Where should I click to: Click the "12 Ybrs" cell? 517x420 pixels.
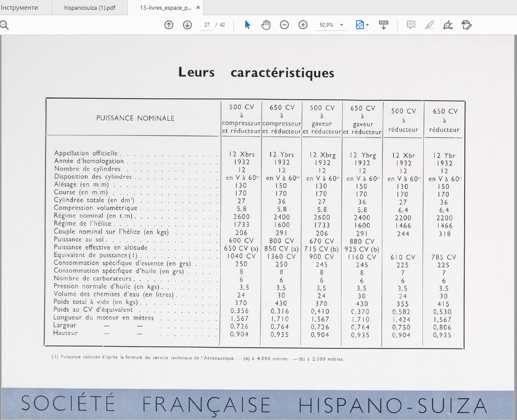282,155
